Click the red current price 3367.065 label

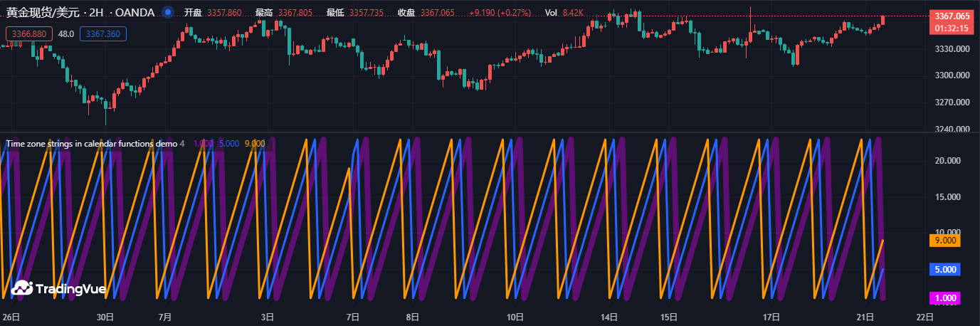pyautogui.click(x=952, y=16)
